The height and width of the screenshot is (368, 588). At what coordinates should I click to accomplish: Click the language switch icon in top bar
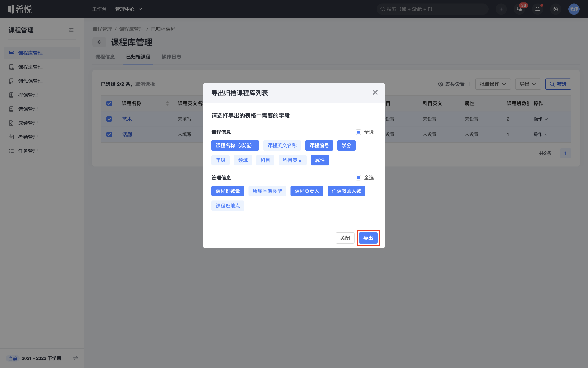tap(556, 9)
